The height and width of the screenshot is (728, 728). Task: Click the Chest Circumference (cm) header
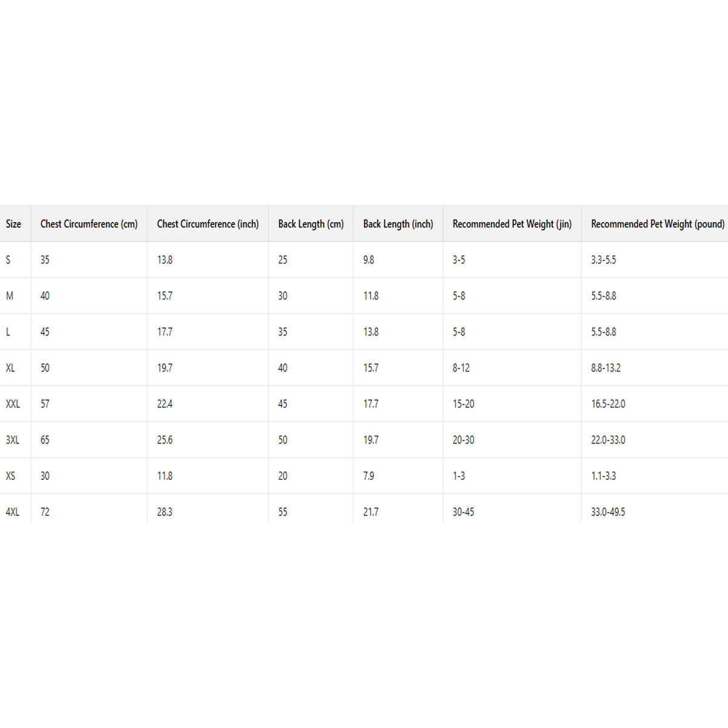point(89,224)
